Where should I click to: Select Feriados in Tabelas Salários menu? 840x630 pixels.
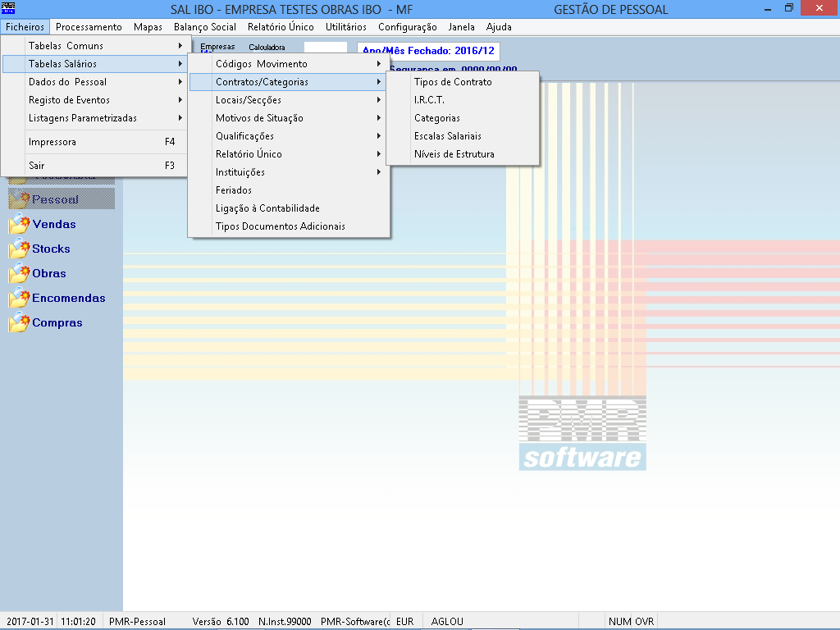pyautogui.click(x=234, y=190)
